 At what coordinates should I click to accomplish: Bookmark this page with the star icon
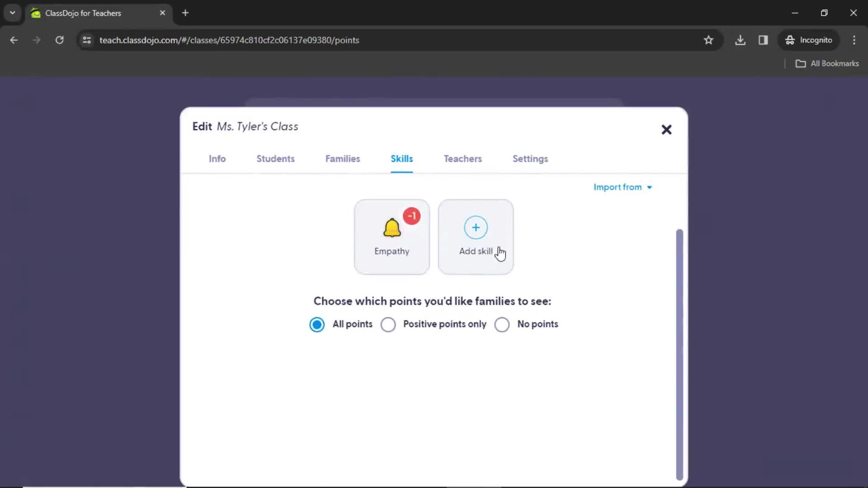(x=708, y=40)
